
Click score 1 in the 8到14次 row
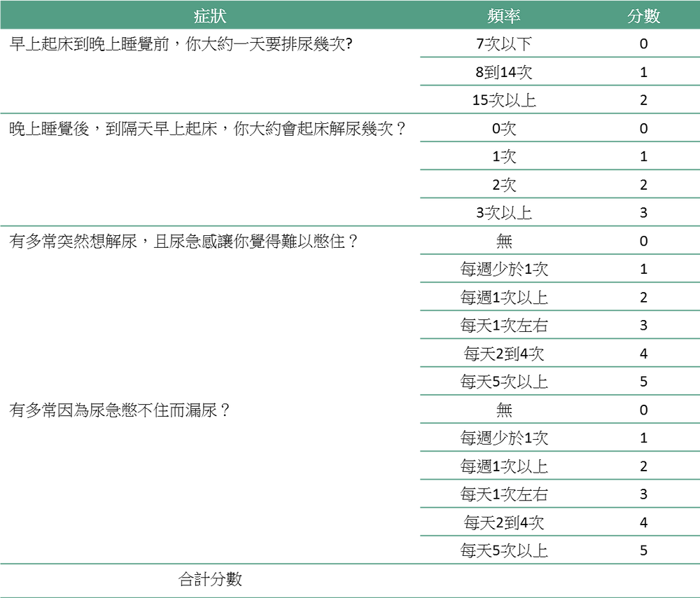(x=643, y=72)
